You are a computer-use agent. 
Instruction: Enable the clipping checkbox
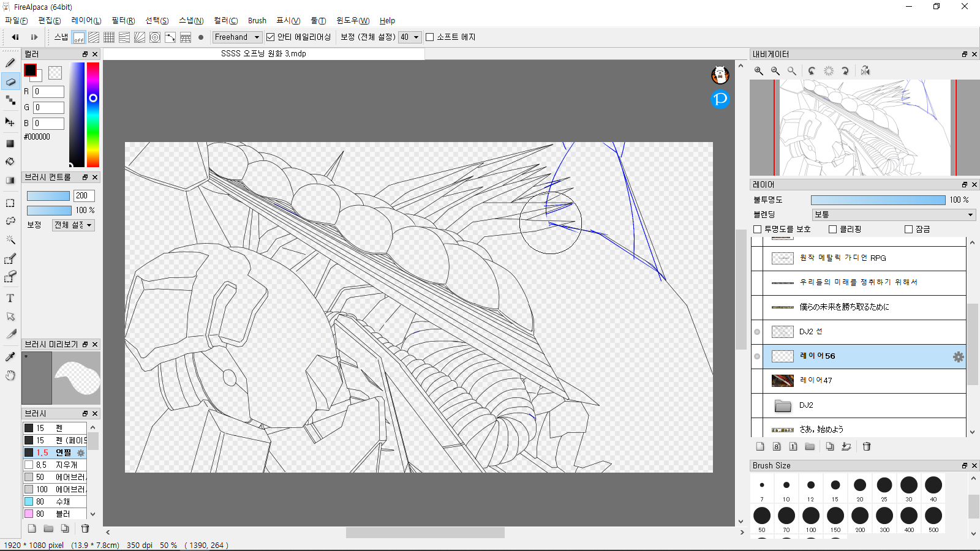click(x=832, y=229)
